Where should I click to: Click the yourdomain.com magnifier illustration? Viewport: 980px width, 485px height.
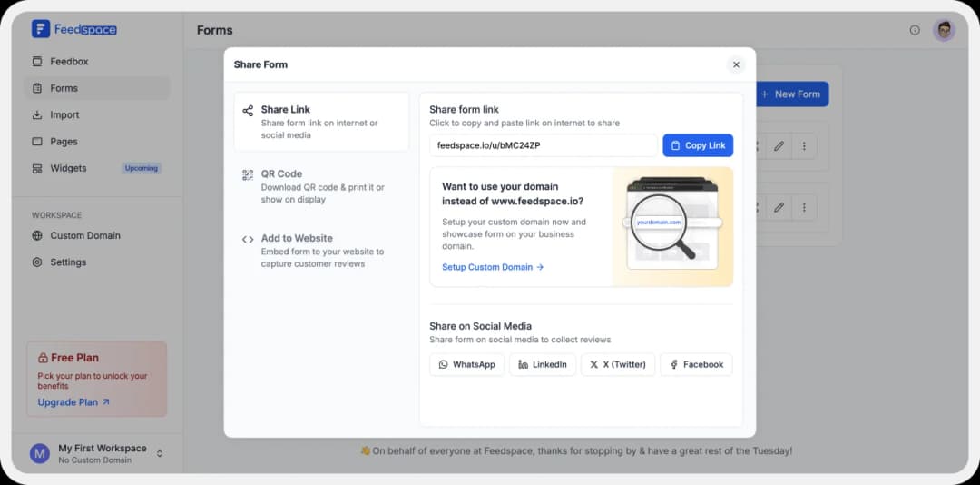point(672,226)
